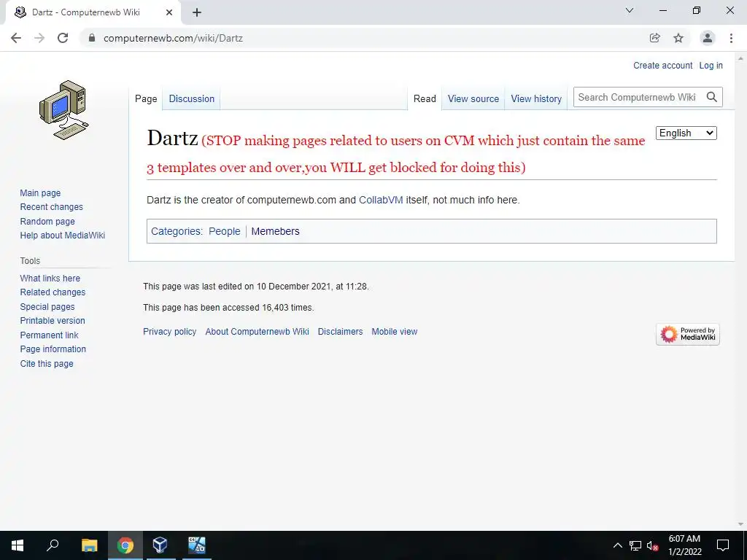Open Windows taskbar search
This screenshot has height=560, width=747.
point(53,545)
